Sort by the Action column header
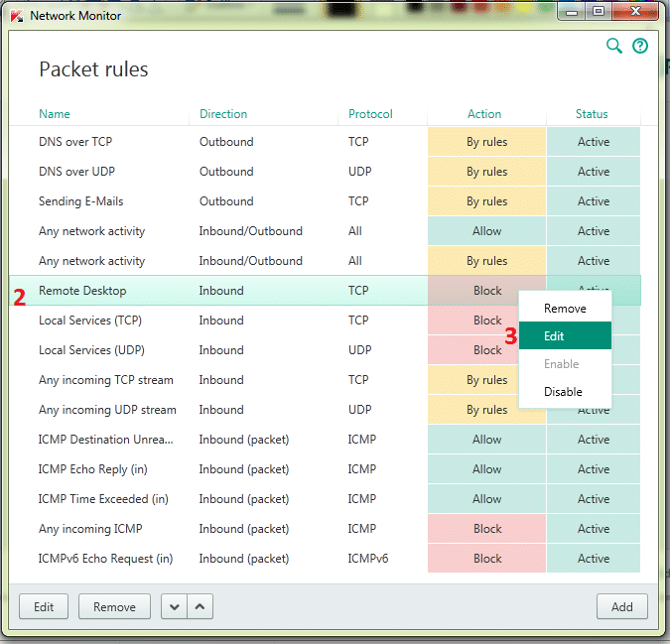670x644 pixels. click(484, 114)
